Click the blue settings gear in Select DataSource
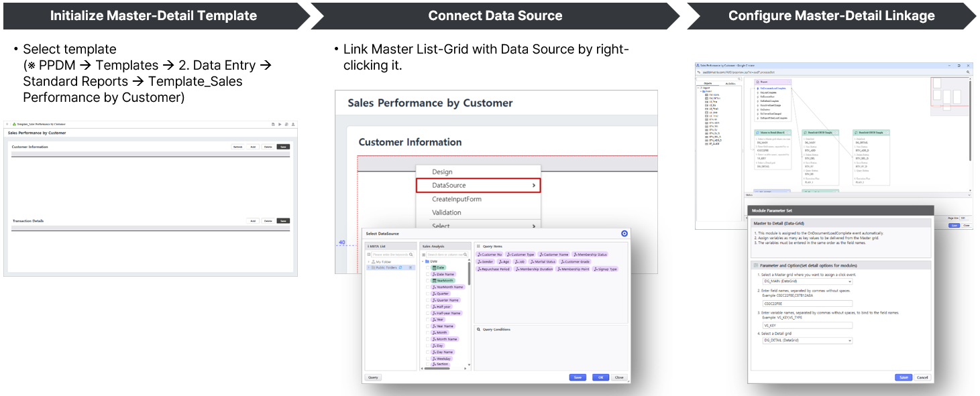 (624, 233)
